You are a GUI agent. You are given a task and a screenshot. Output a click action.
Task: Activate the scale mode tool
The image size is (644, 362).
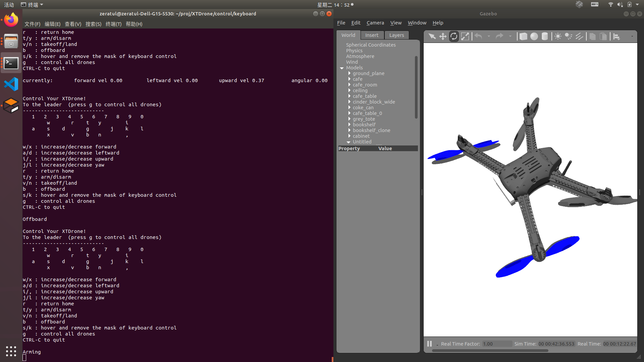coord(465,36)
